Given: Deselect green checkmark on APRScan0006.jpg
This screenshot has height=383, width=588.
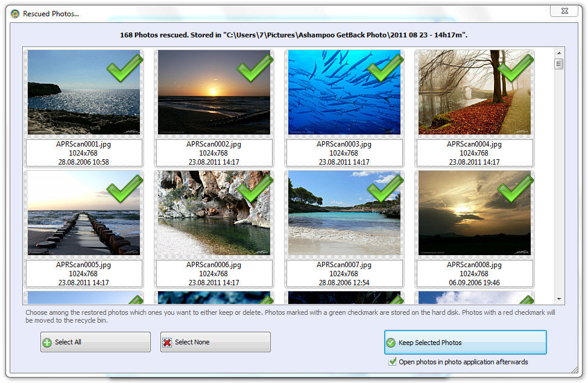Looking at the screenshot, I should pyautogui.click(x=255, y=188).
